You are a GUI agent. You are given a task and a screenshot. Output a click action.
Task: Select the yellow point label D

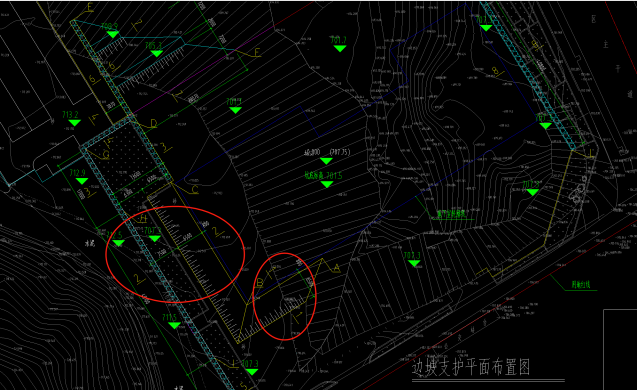[153, 123]
